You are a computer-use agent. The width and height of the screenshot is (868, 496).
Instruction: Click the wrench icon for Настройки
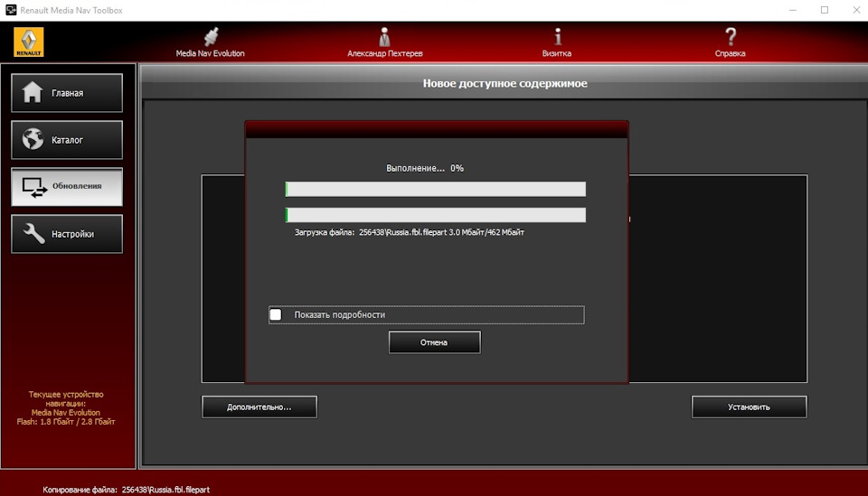tap(33, 233)
